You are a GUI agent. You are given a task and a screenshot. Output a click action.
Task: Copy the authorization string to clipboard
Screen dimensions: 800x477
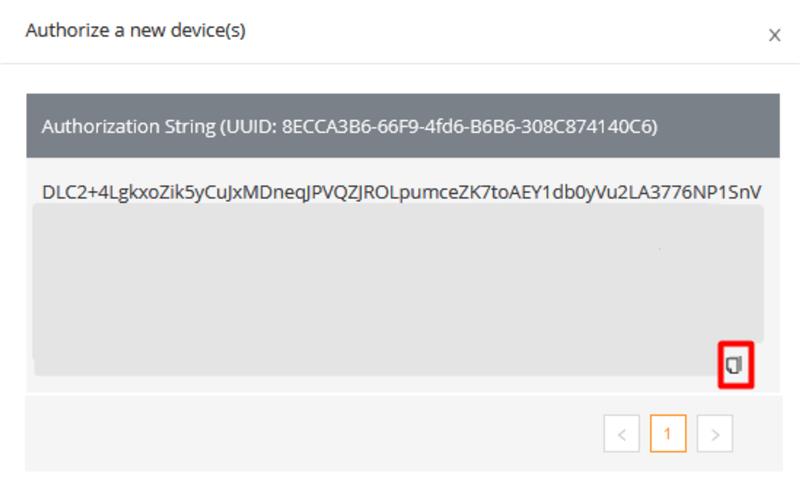[735, 365]
